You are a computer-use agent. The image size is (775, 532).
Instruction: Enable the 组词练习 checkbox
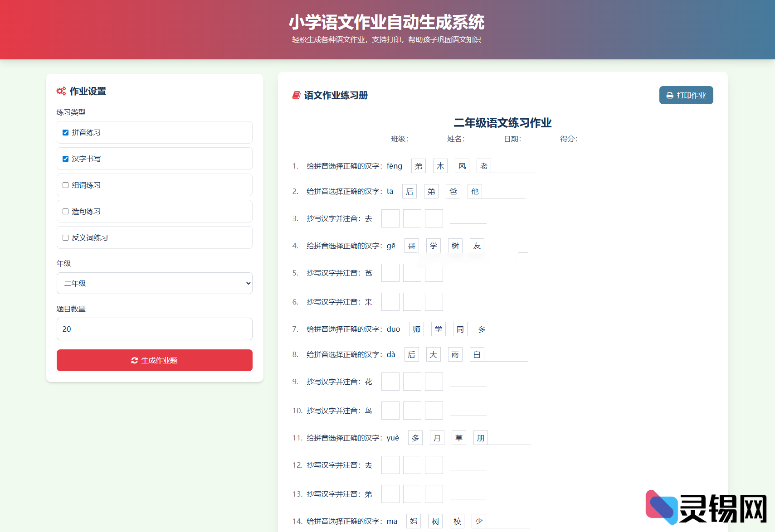pos(65,185)
